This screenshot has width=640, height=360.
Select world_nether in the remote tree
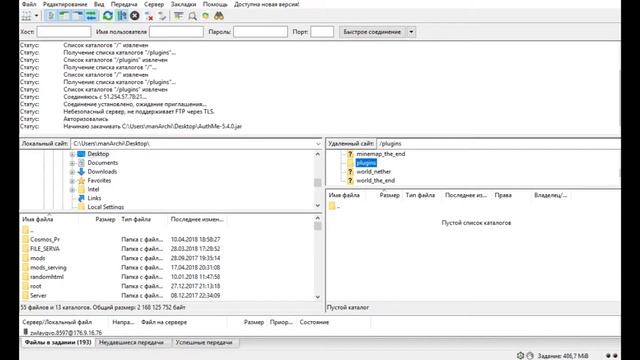click(373, 171)
